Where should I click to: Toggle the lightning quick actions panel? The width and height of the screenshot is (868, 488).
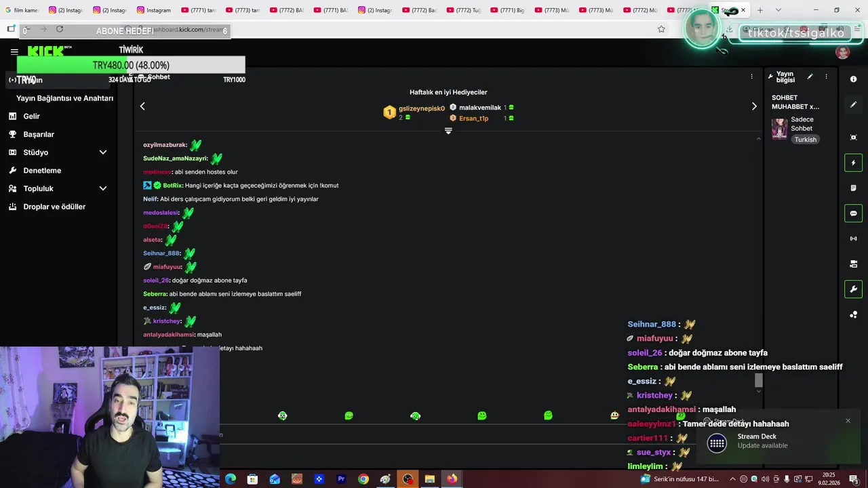point(853,163)
